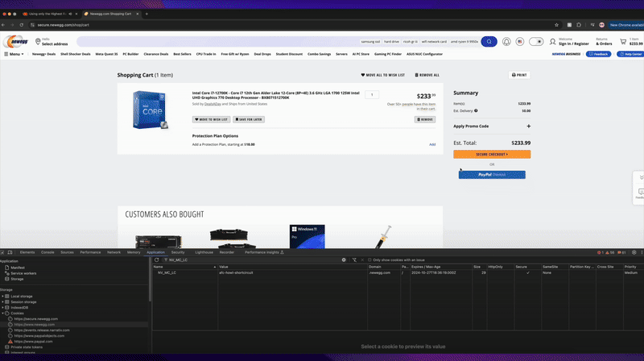This screenshot has height=361, width=644.
Task: Collapse the Cookies tree node
Action: coord(3,313)
